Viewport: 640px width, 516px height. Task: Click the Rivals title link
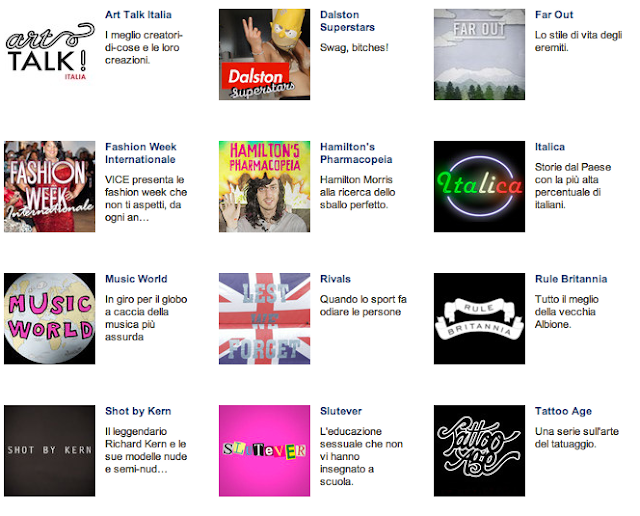pyautogui.click(x=335, y=279)
